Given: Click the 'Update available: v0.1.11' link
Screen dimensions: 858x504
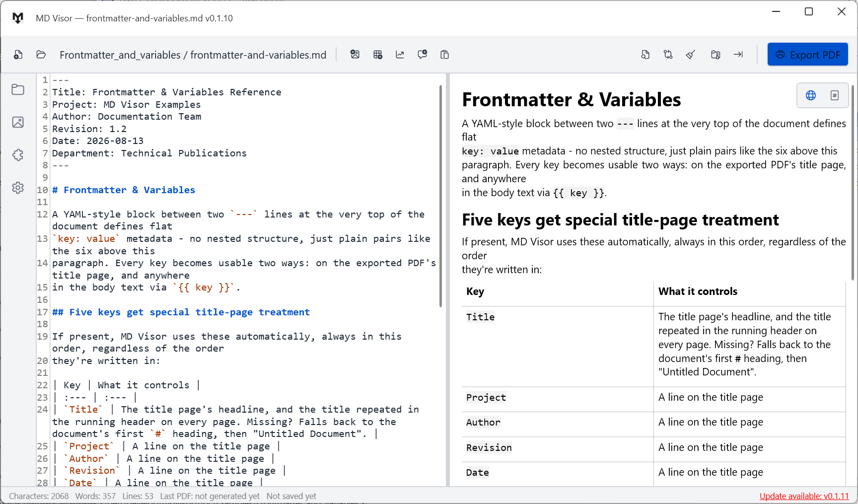Looking at the screenshot, I should pos(804,496).
